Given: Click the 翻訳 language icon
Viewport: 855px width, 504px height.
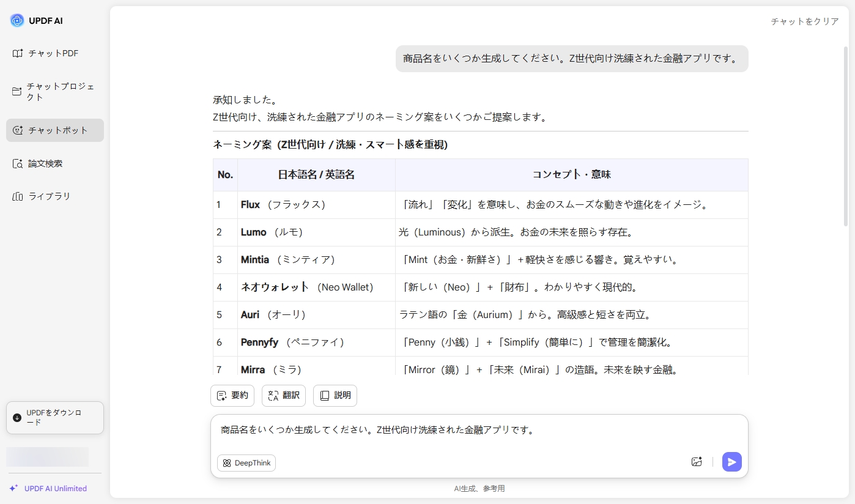Looking at the screenshot, I should [273, 396].
